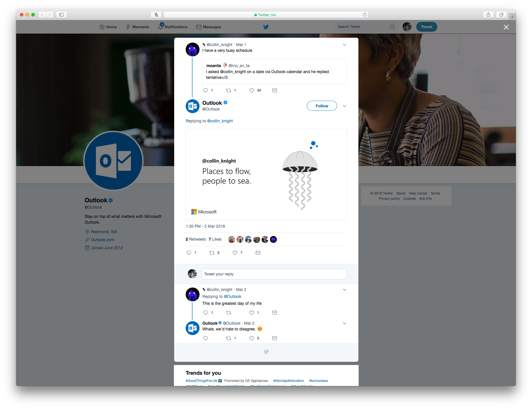This screenshot has width=532, height=409.
Task: Open a new Safari tab
Action: coord(512,17)
